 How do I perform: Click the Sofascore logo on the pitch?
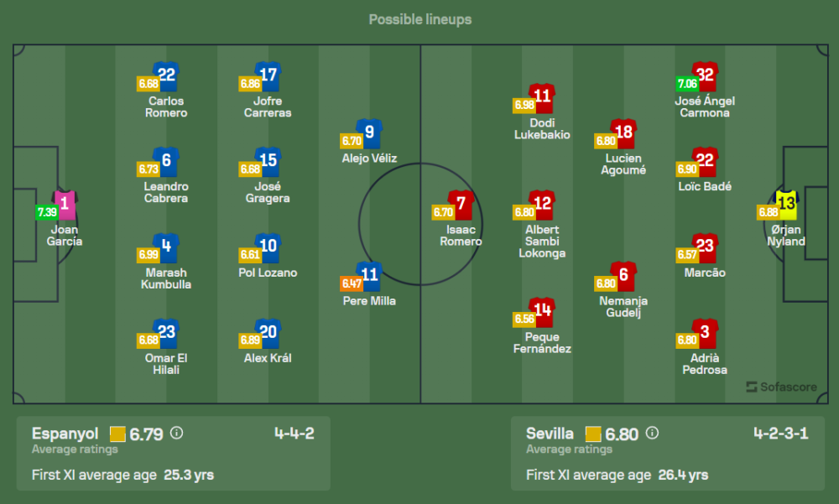(x=779, y=387)
